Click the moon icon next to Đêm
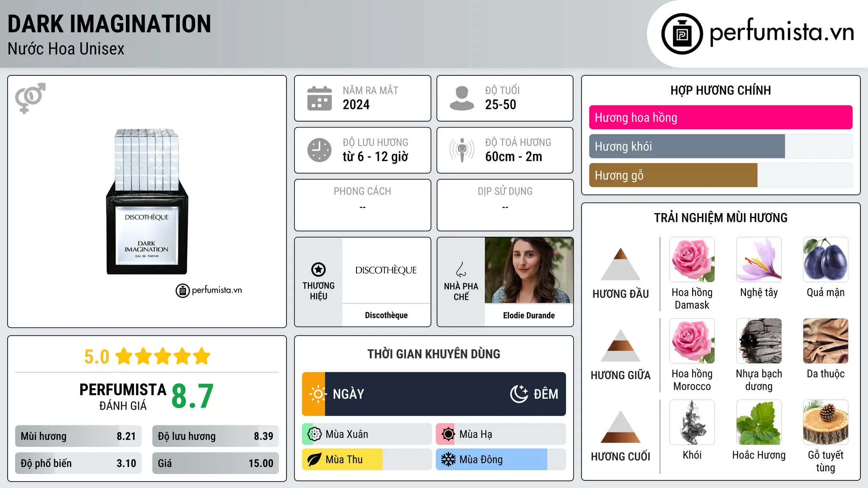868x488 pixels. point(519,394)
